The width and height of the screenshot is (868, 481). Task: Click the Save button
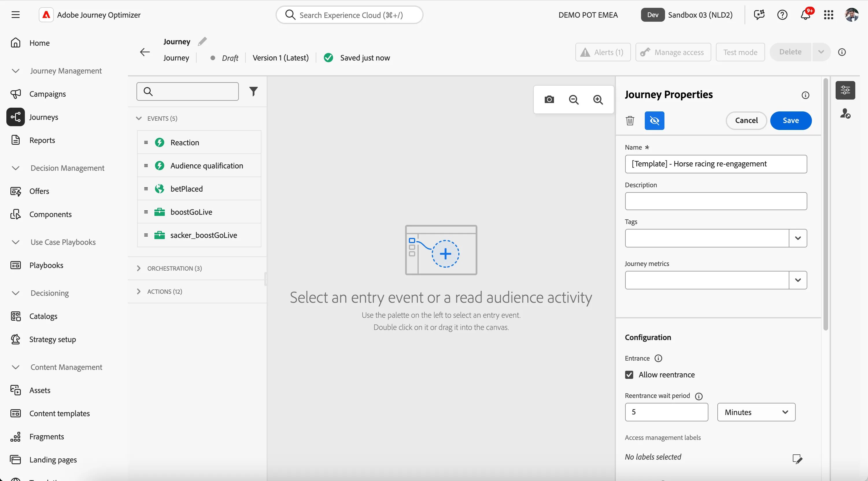point(791,120)
